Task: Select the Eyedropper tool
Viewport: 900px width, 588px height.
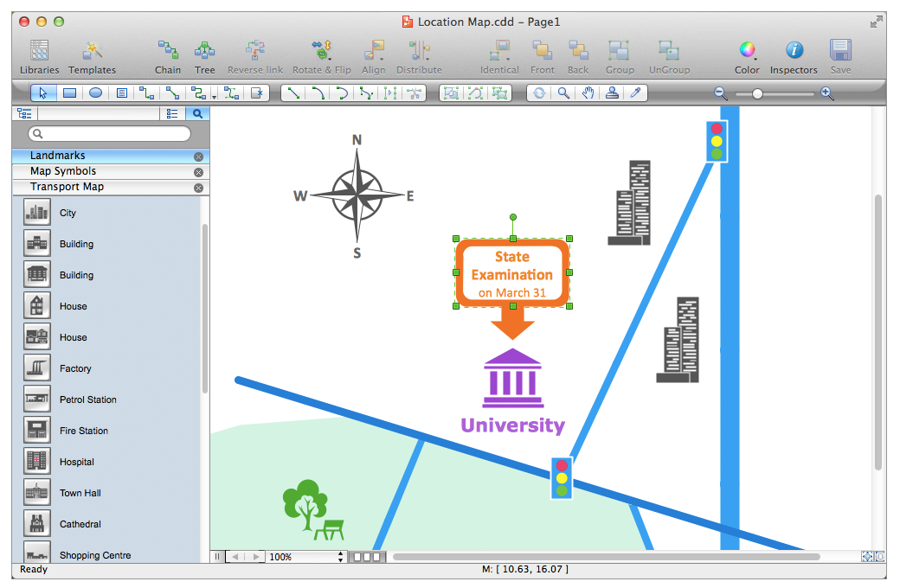Action: point(636,93)
